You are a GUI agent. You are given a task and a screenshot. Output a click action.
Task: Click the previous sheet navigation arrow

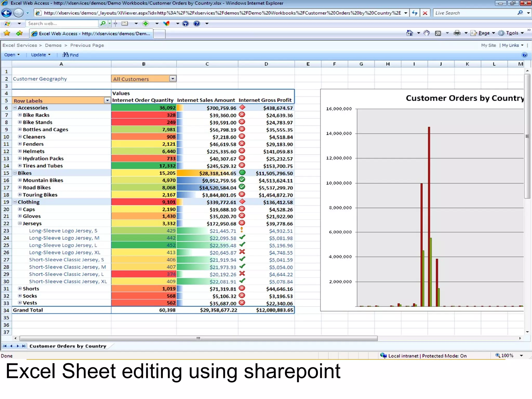[x=11, y=346]
